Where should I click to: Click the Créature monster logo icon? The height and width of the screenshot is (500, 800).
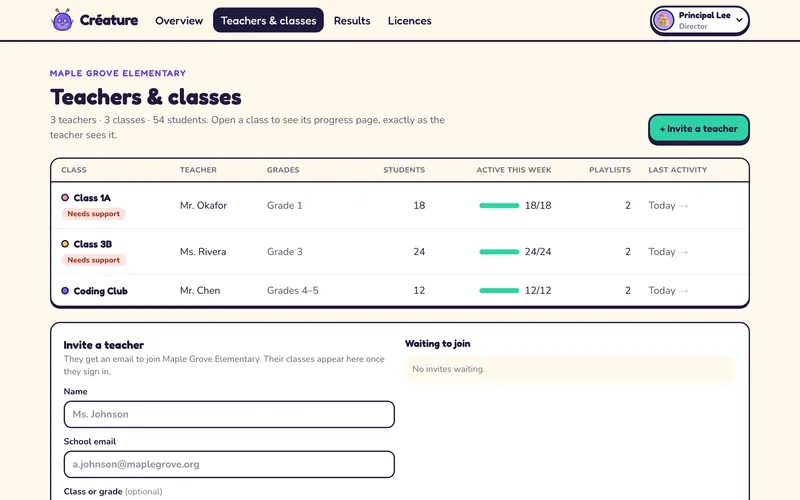coord(62,20)
